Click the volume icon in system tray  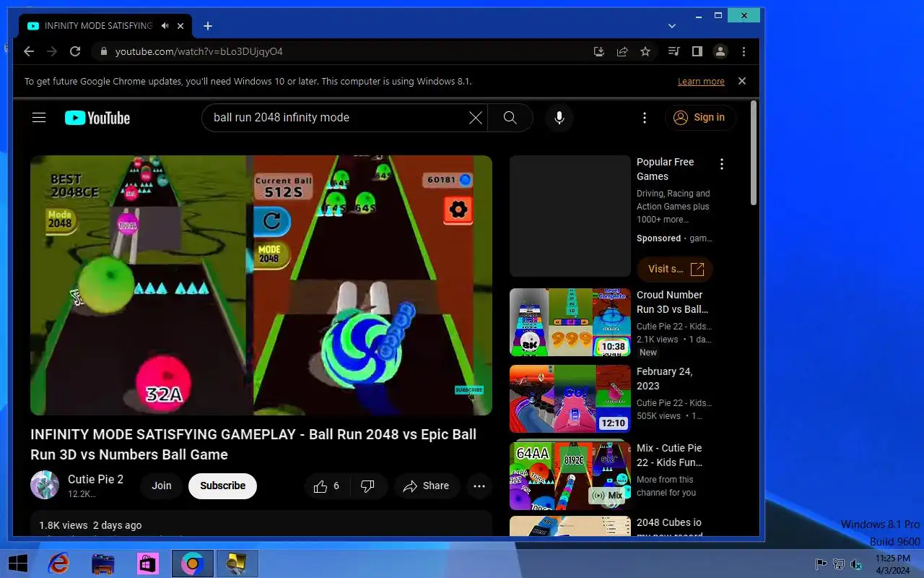point(857,564)
